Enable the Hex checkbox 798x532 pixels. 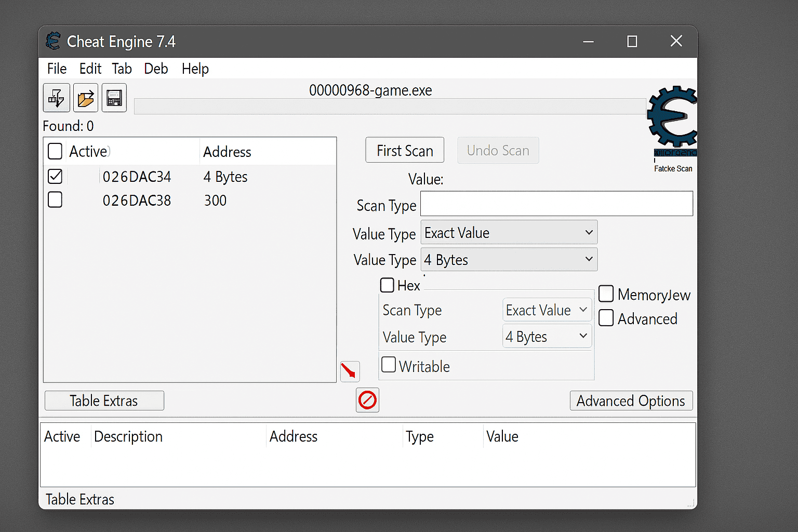387,285
